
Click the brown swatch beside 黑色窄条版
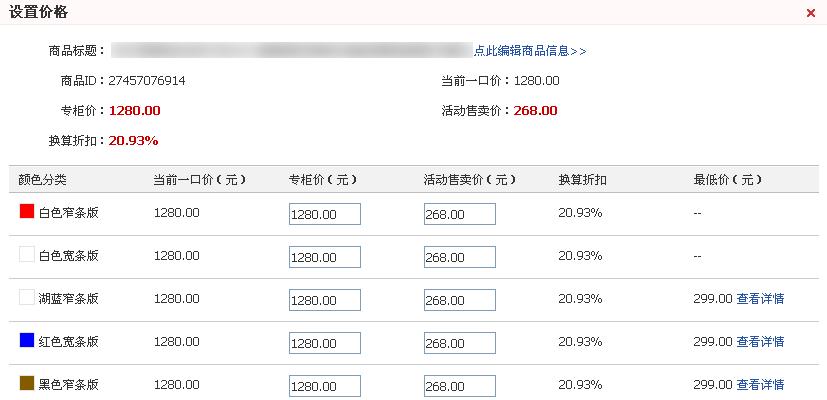click(x=27, y=383)
